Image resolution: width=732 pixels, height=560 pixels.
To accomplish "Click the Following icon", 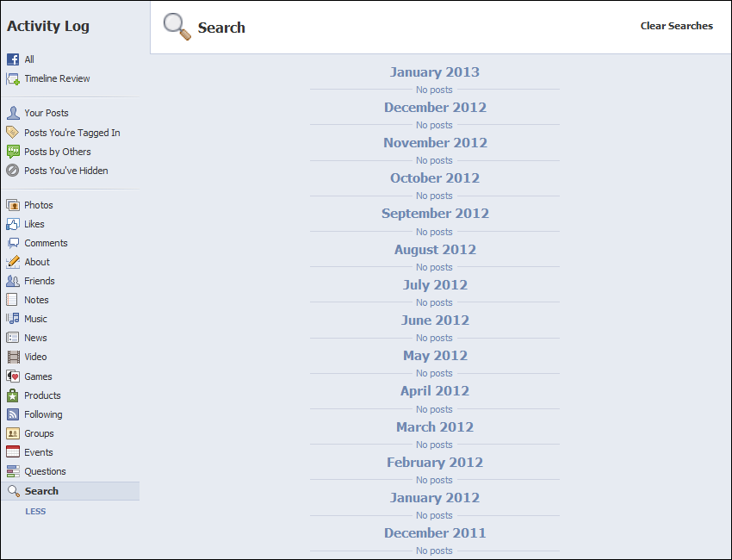I will (x=14, y=414).
